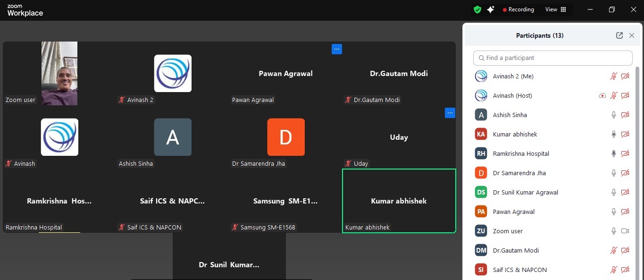The image size is (644, 280).
Task: Click the Recording indicator
Action: (x=518, y=9)
